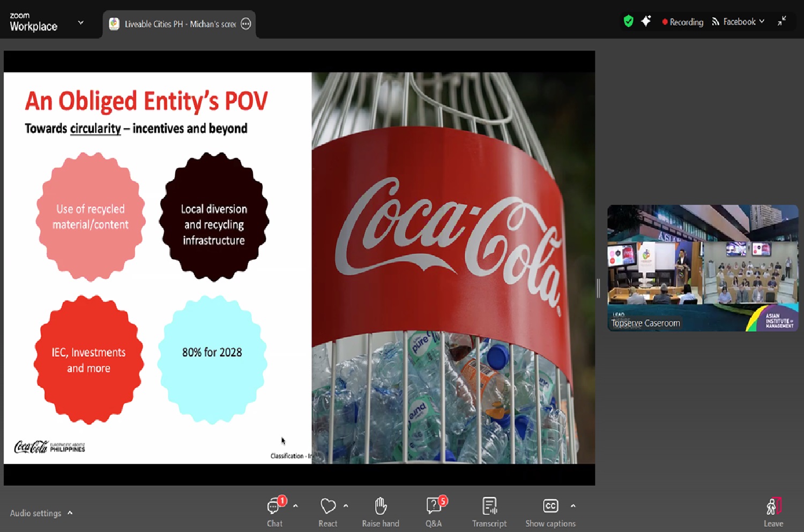This screenshot has height=532, width=804.
Task: Expand the caret next to Chat
Action: pos(295,506)
